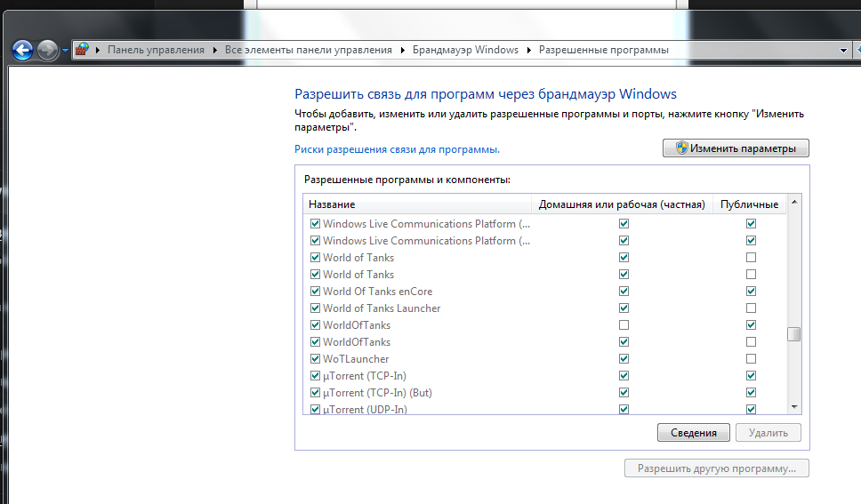Screen dimensions: 861x504
Task: Go back with the blue Back arrow
Action: coord(22,50)
